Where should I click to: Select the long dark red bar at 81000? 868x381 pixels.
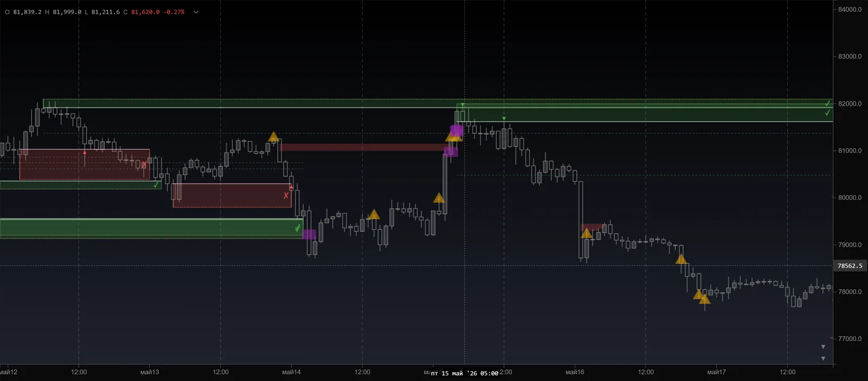(363, 147)
